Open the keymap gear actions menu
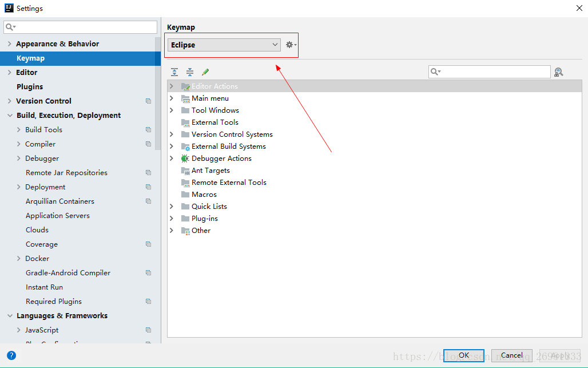Viewport: 588px width, 368px height. tap(291, 45)
